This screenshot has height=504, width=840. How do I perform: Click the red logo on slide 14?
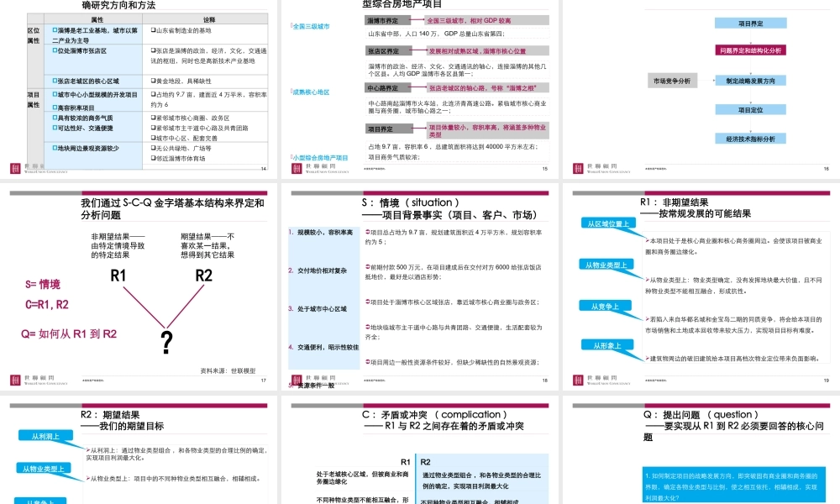pos(15,168)
